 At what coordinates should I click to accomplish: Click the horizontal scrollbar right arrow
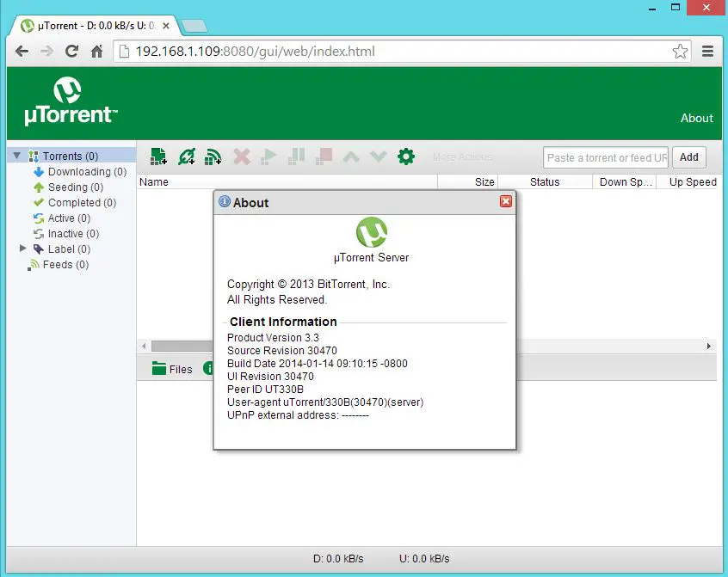click(x=709, y=346)
